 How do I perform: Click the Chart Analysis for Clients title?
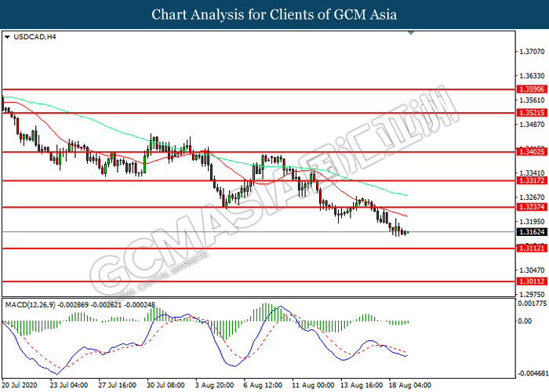pos(274,15)
